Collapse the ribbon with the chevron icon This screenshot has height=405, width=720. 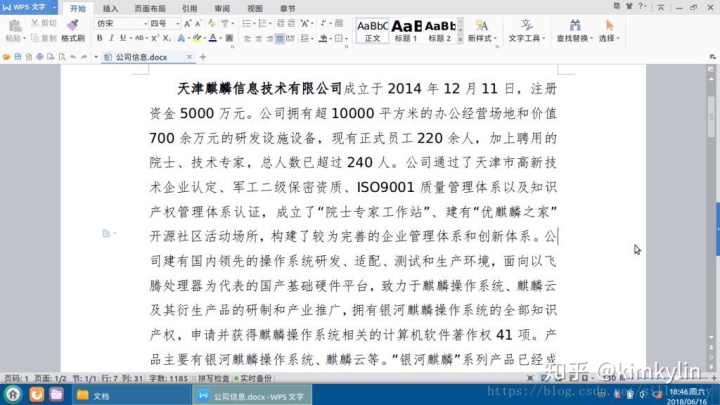(661, 7)
